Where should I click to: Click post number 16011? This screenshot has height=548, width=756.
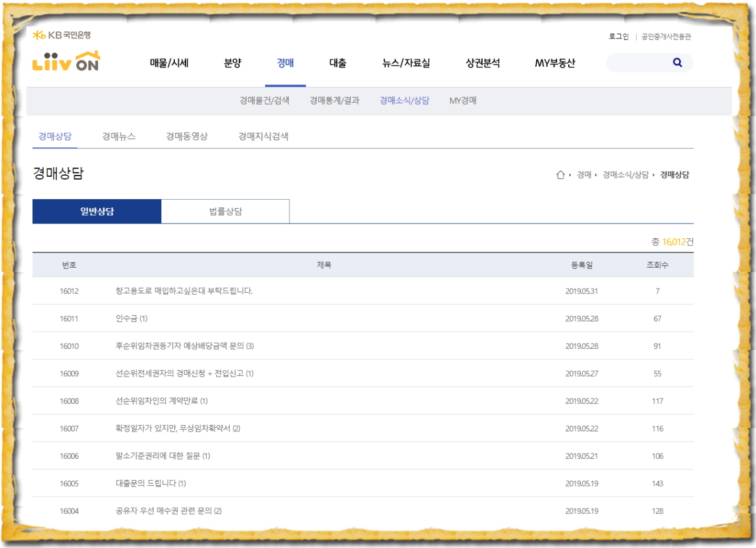tap(69, 319)
